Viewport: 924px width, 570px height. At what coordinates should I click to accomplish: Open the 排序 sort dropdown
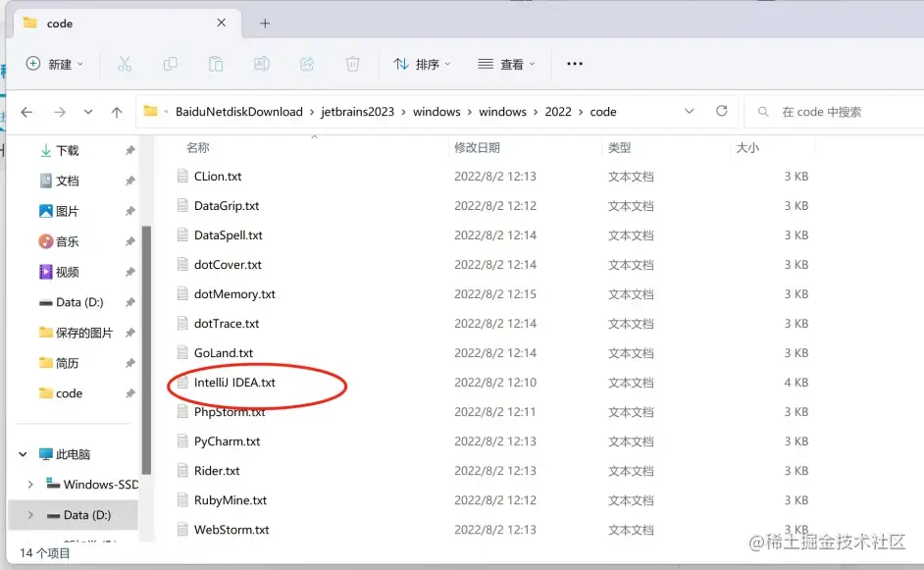(422, 64)
